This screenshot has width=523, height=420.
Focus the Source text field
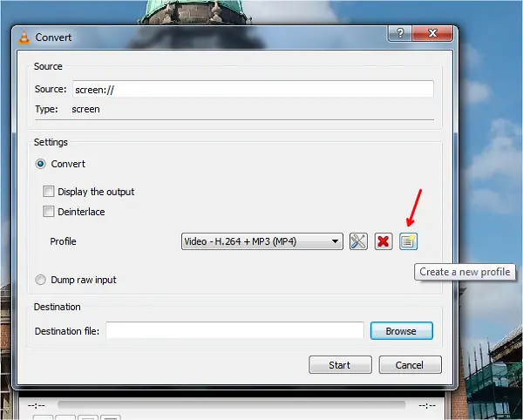tap(253, 89)
